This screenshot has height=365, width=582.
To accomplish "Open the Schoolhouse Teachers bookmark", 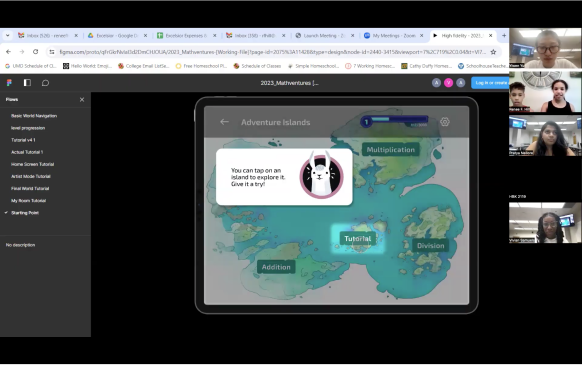I will [x=483, y=66].
